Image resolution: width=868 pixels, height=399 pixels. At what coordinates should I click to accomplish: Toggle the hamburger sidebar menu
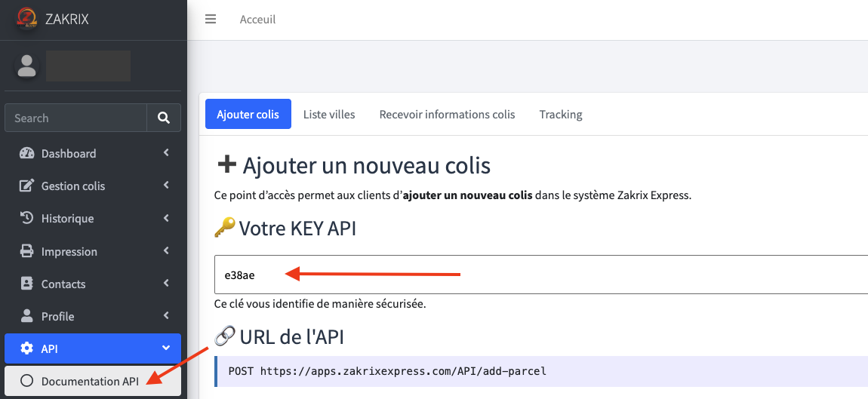pos(211,20)
